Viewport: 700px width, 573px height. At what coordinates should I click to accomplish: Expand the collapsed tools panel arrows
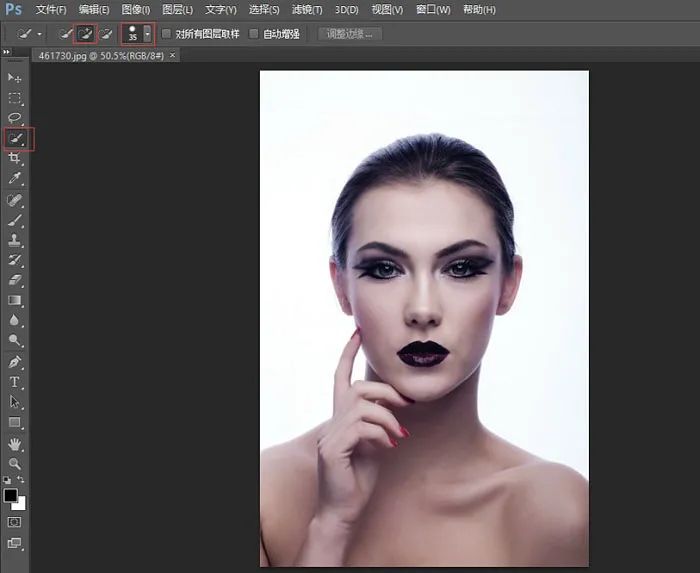9,54
